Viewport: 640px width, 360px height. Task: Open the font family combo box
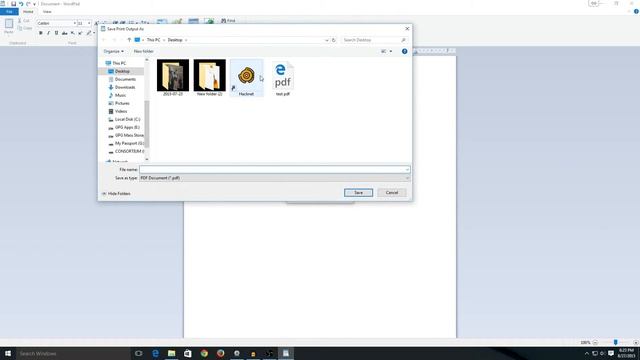click(56, 23)
